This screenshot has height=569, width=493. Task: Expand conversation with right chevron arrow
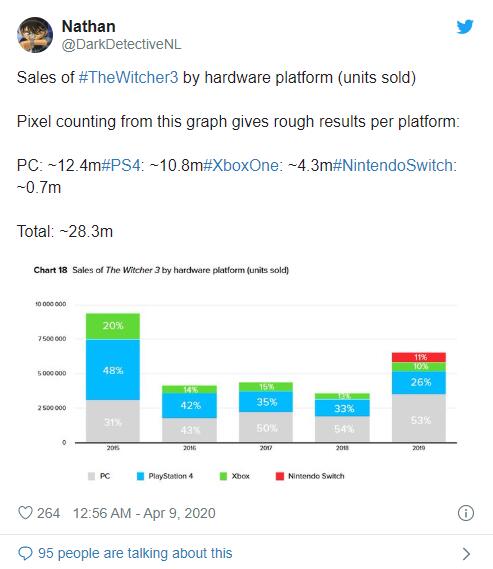click(x=467, y=554)
